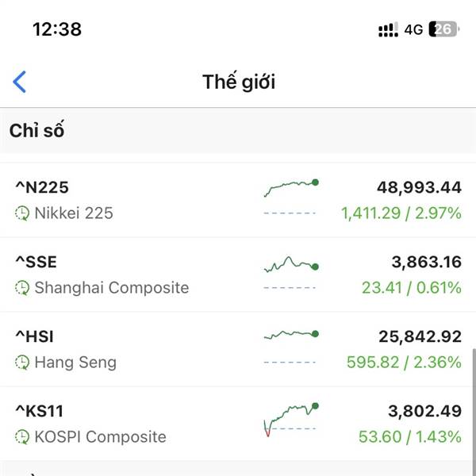Tap the clock icon beside KOSPI Composite
Image resolution: width=476 pixels, height=476 pixels.
tap(22, 436)
